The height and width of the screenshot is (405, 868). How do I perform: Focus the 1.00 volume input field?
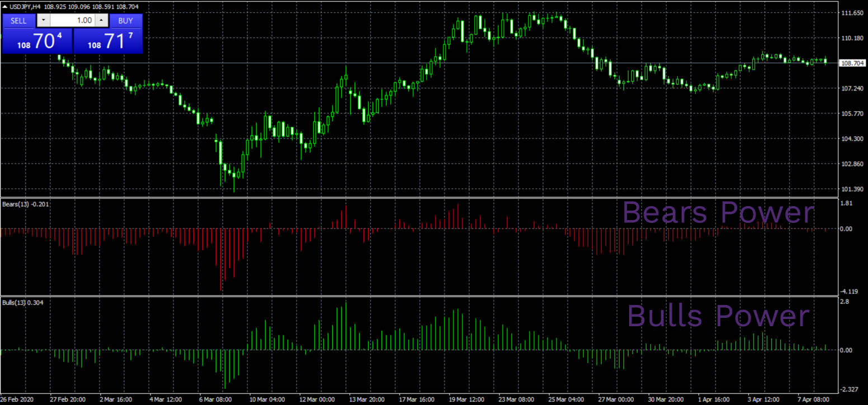[73, 20]
